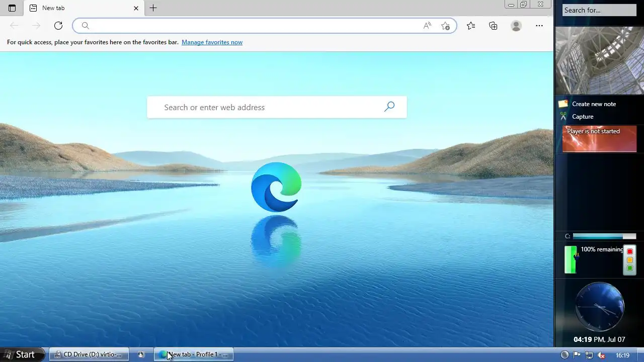Open the Favorites list icon
The height and width of the screenshot is (362, 644).
coord(471,26)
